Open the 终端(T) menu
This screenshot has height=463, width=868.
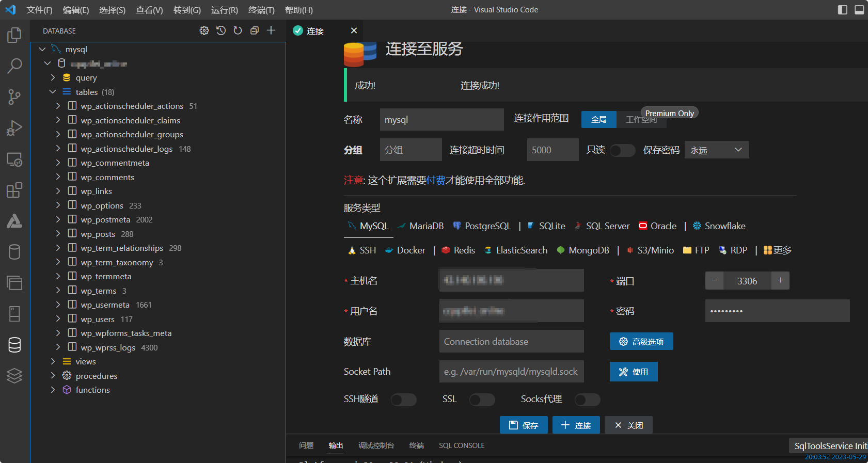261,10
